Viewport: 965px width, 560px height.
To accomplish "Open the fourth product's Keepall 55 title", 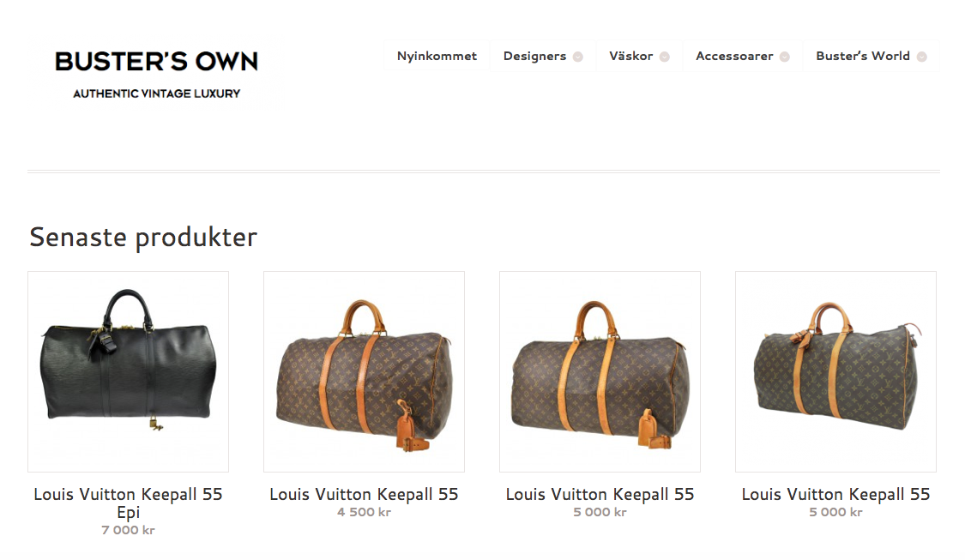I will (835, 494).
